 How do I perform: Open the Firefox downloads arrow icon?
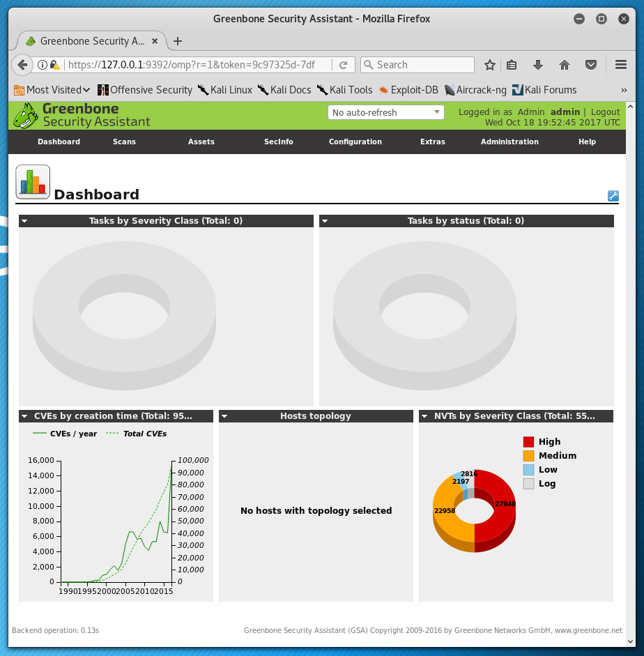click(x=537, y=65)
